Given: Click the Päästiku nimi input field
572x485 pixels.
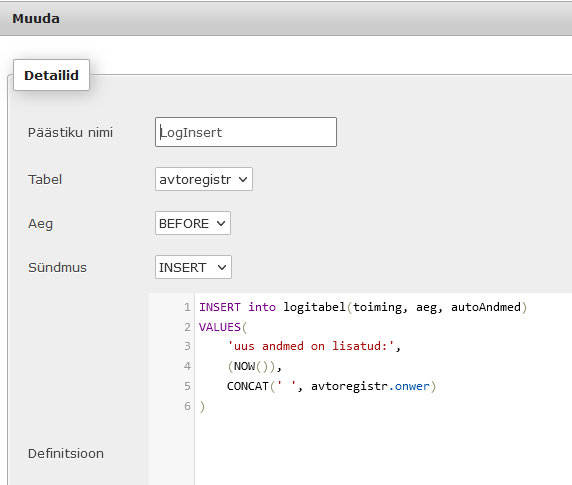Looking at the screenshot, I should (246, 132).
